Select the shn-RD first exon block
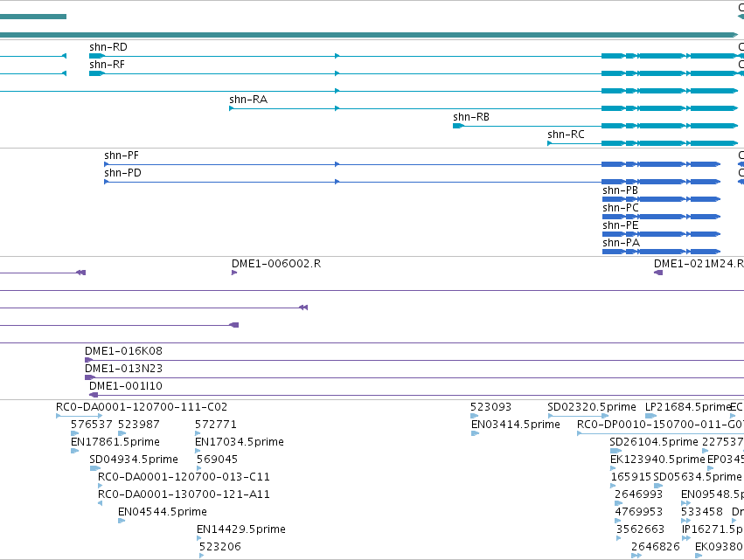 pyautogui.click(x=96, y=56)
